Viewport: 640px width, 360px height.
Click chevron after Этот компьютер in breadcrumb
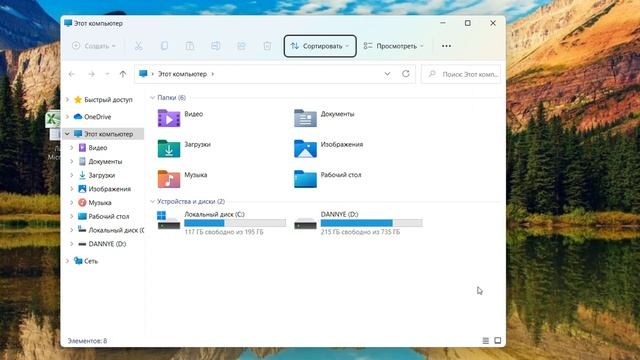coord(213,74)
